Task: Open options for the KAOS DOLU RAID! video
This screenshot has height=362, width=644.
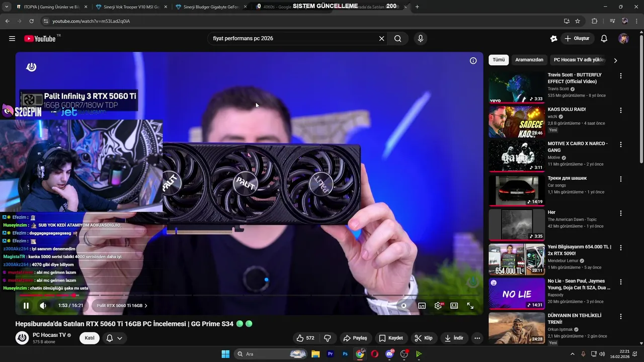Action: coord(621,110)
